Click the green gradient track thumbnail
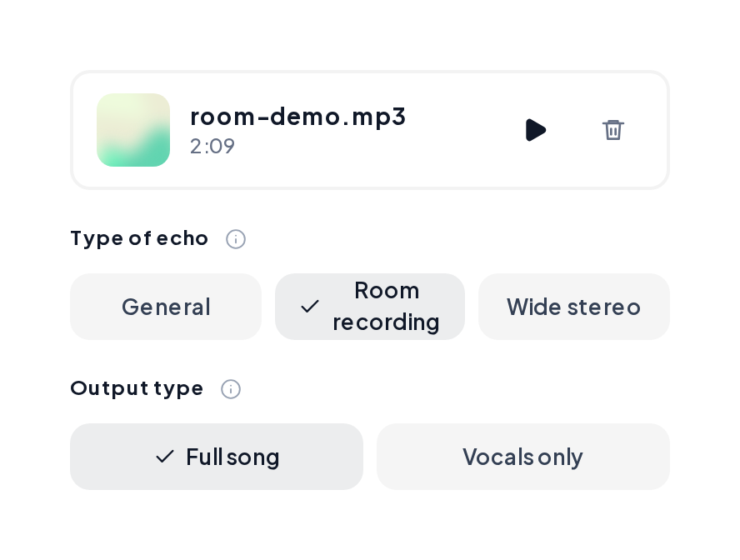Viewport: 740px width, 560px height. tap(133, 130)
